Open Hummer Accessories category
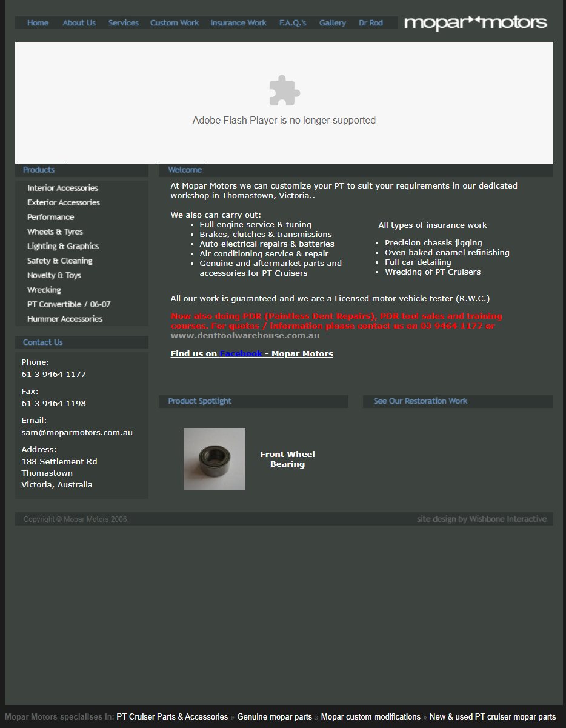 [65, 319]
